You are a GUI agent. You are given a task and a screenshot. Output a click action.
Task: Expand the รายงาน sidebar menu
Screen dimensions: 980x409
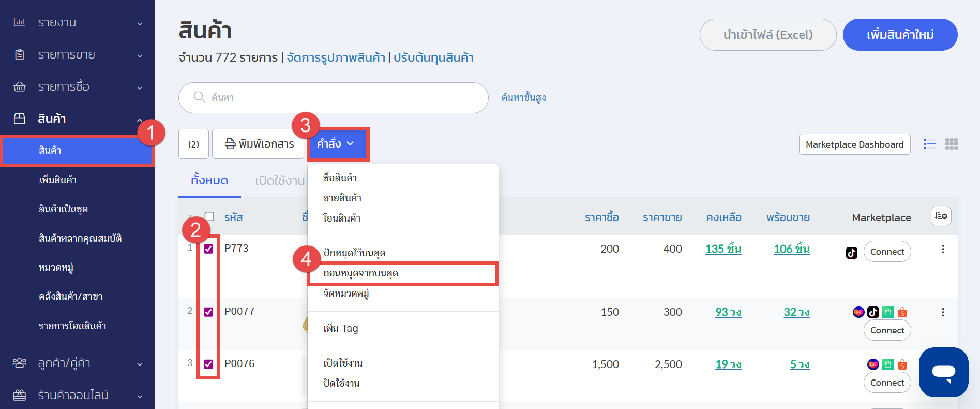click(78, 23)
